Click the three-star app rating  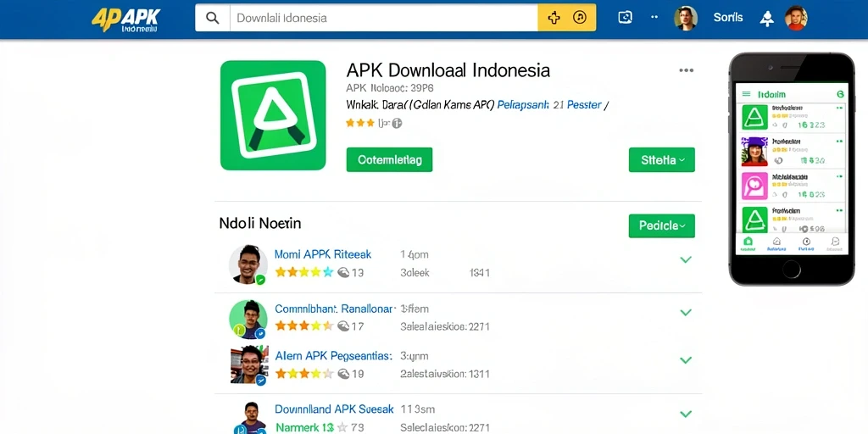(x=360, y=123)
